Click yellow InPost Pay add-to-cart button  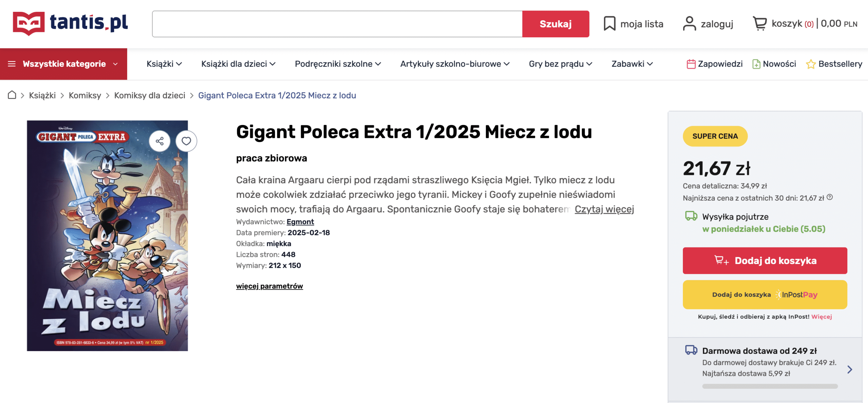(x=765, y=295)
